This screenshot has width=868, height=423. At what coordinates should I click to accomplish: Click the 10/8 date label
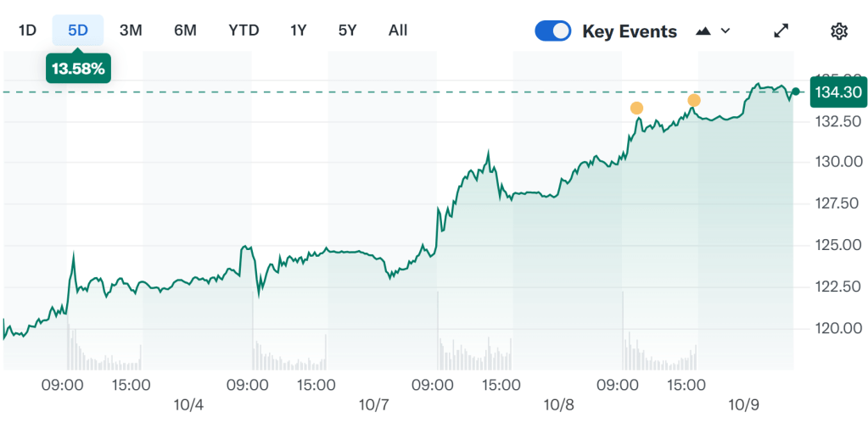(560, 405)
